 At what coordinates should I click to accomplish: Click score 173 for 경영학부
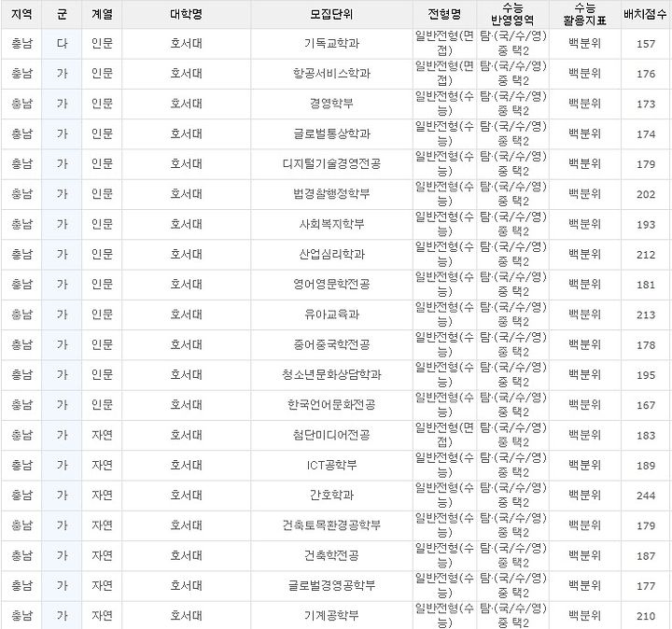point(646,105)
